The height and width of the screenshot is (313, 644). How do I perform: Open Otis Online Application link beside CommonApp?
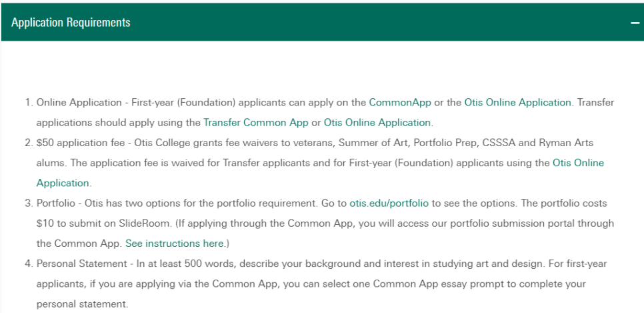(x=517, y=102)
